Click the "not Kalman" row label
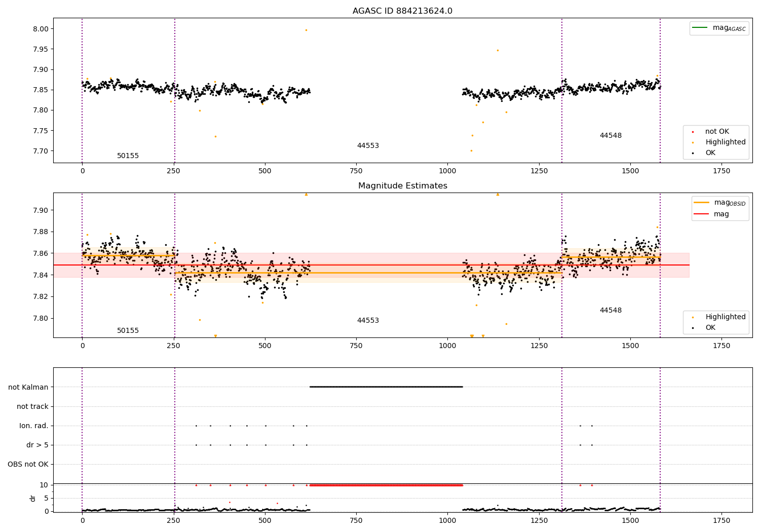The width and height of the screenshot is (760, 532). 28,387
